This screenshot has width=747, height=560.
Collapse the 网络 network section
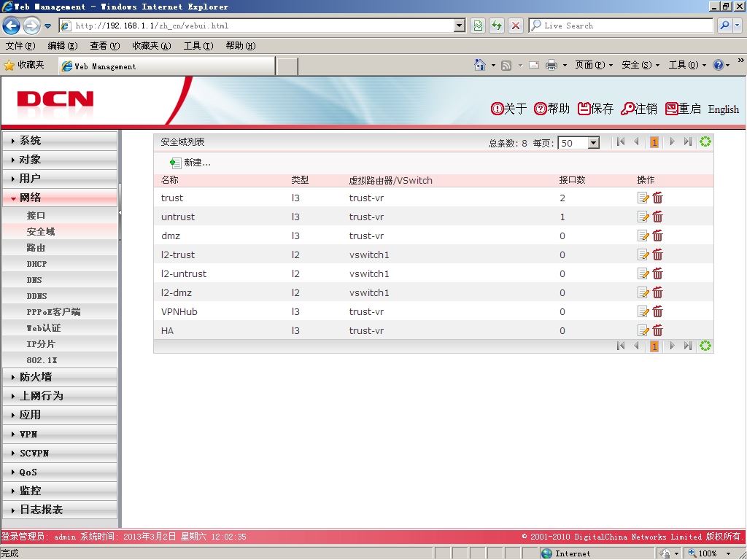coord(60,198)
